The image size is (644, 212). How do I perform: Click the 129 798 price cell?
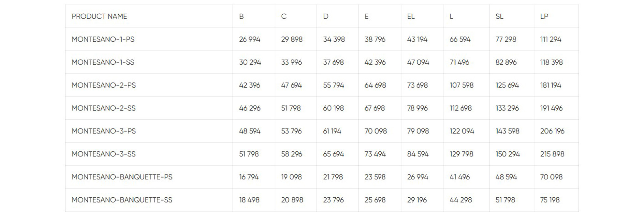461,154
